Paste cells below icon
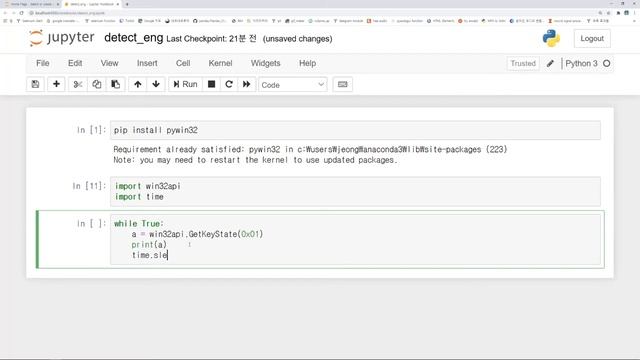This screenshot has height=360, width=640. tap(116, 84)
